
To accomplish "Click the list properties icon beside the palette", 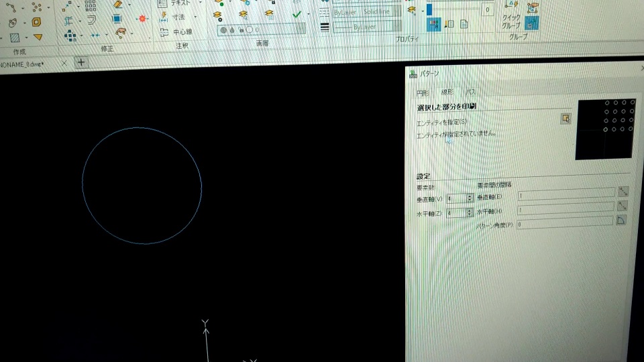I will coord(449,24).
